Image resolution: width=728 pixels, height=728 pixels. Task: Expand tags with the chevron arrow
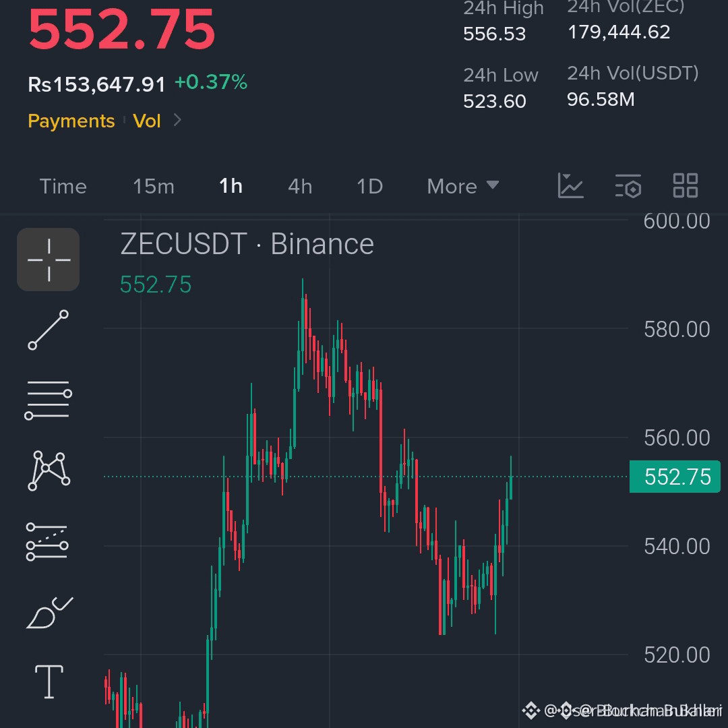tap(177, 120)
